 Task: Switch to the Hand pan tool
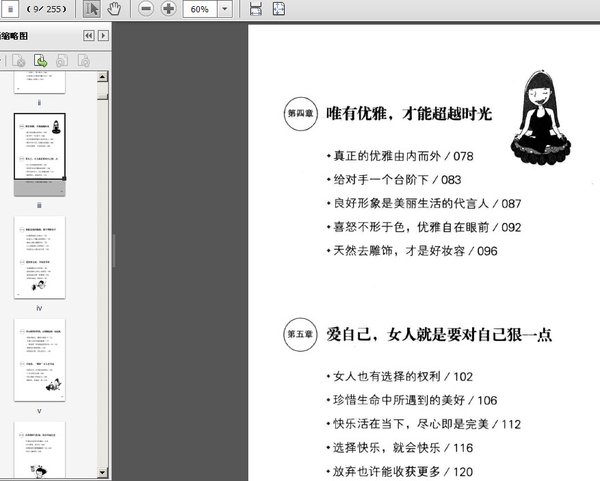[114, 9]
